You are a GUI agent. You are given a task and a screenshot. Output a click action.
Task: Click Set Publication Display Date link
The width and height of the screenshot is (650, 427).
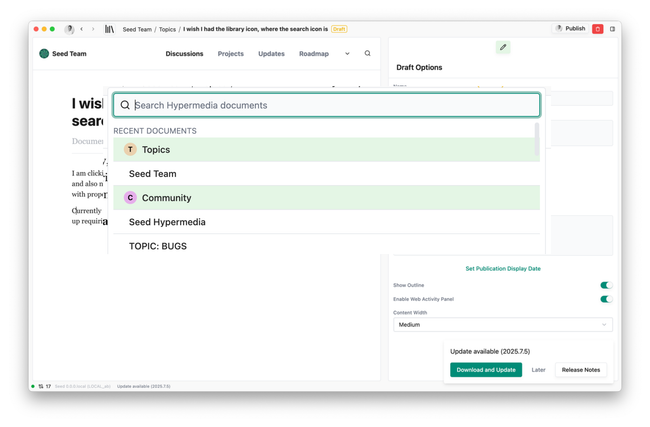(502, 269)
